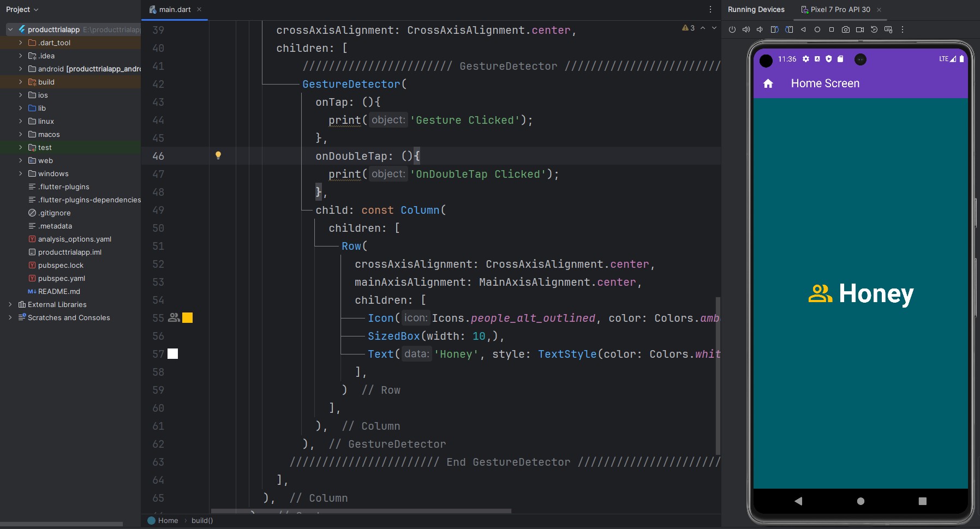
Task: Start screen recording with the video camera icon
Action: point(860,29)
